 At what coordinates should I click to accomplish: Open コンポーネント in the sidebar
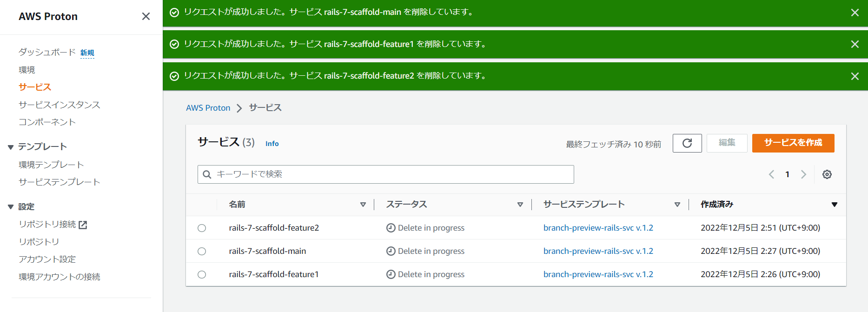(47, 122)
